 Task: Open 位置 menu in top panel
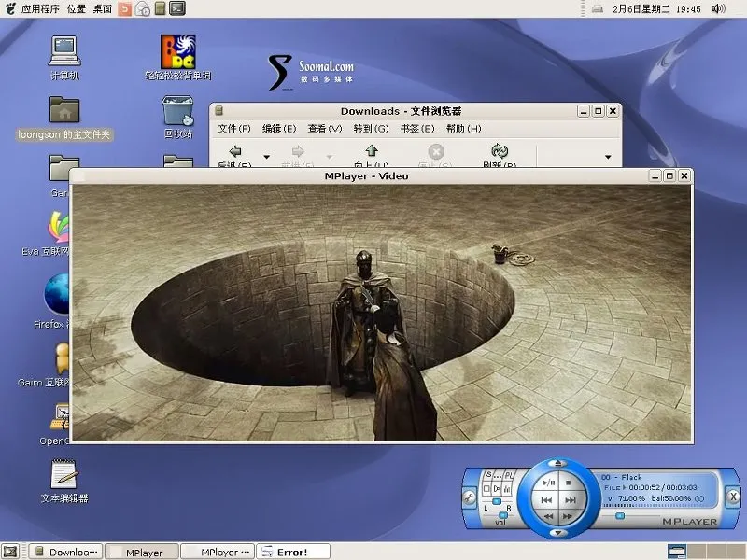click(77, 8)
